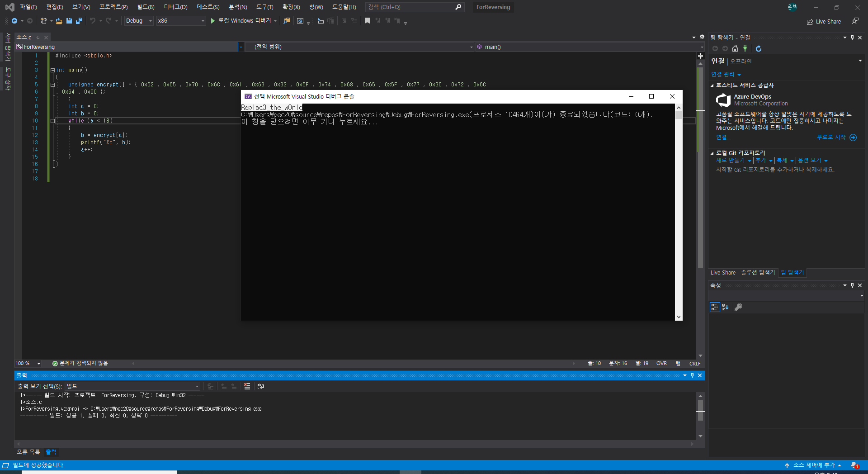The height and width of the screenshot is (474, 868).
Task: Toggle OVR overwrite mode in status bar
Action: (661, 363)
